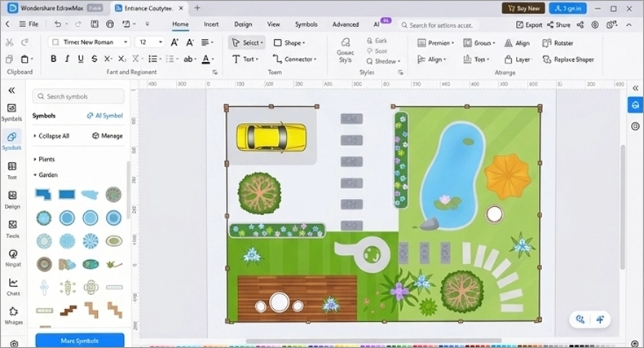Switch to the Insert ribbon tab
Screen dimensions: 644x348
211,24
